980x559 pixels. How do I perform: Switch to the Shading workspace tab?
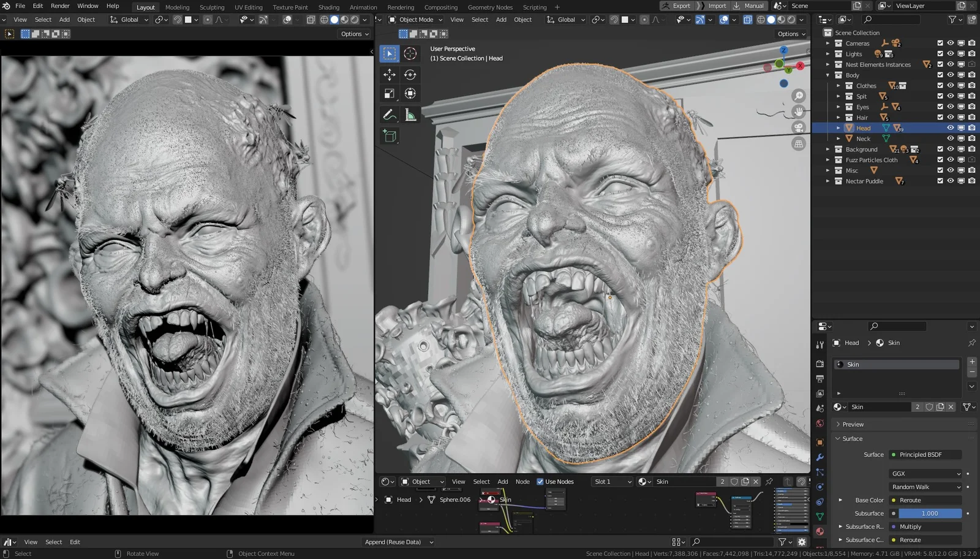click(328, 7)
